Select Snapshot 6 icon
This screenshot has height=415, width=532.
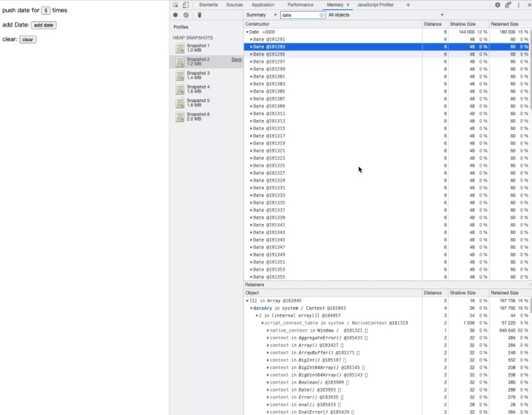pyautogui.click(x=180, y=117)
